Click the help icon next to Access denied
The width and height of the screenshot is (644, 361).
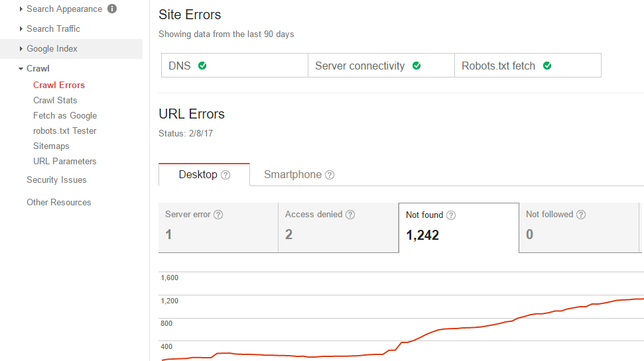pyautogui.click(x=350, y=215)
